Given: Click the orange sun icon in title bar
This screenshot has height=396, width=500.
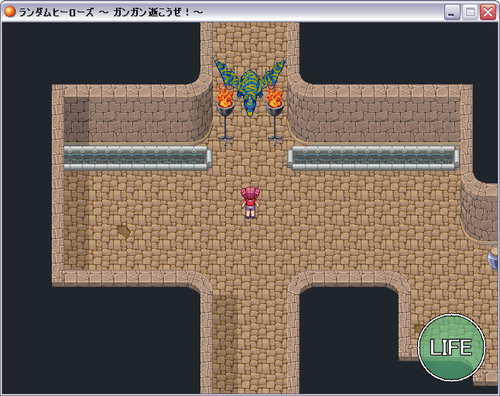Looking at the screenshot, I should point(10,12).
